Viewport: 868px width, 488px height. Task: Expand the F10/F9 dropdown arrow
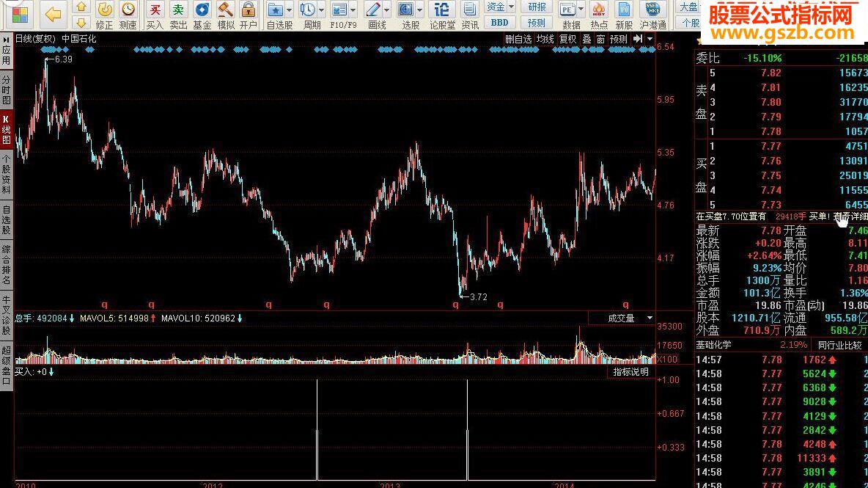click(x=353, y=10)
